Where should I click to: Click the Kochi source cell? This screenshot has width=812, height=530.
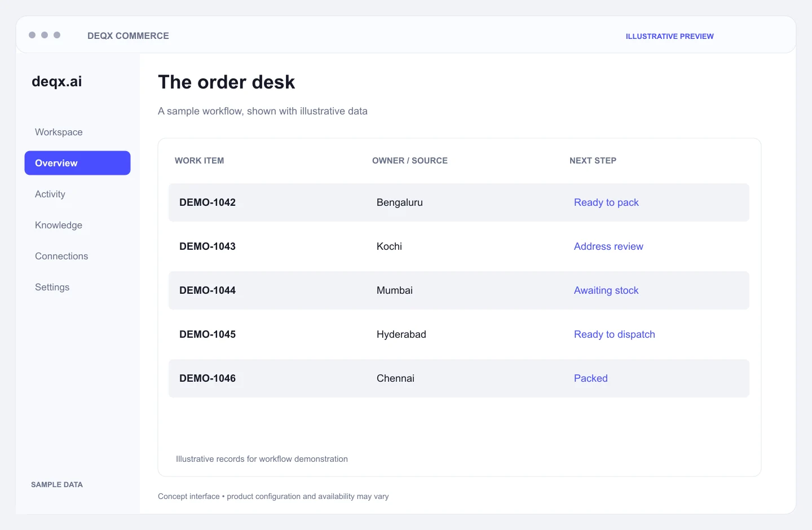point(389,246)
